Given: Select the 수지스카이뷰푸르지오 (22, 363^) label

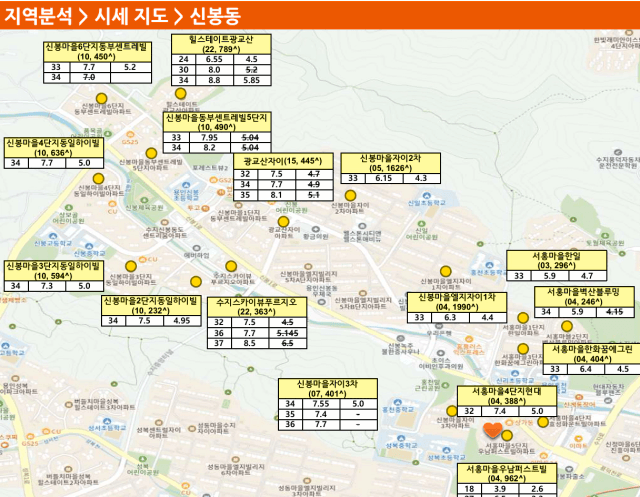Looking at the screenshot, I should point(257,307).
